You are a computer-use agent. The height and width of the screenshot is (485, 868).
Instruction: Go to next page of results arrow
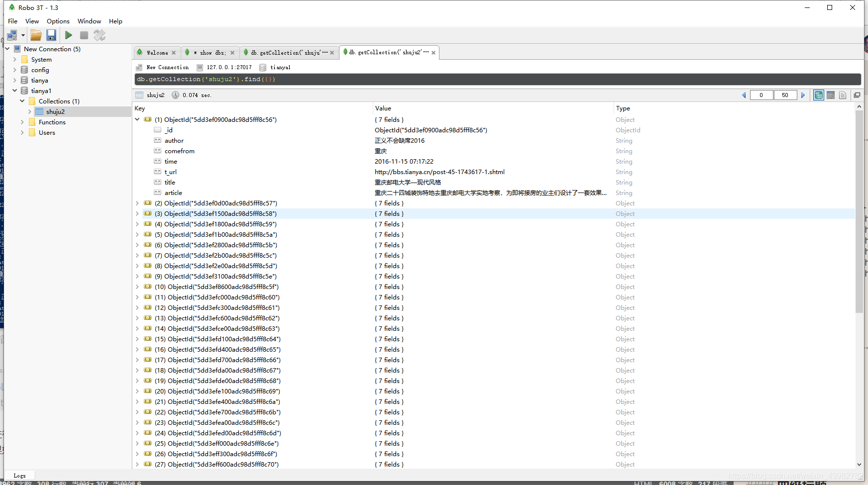(x=803, y=95)
